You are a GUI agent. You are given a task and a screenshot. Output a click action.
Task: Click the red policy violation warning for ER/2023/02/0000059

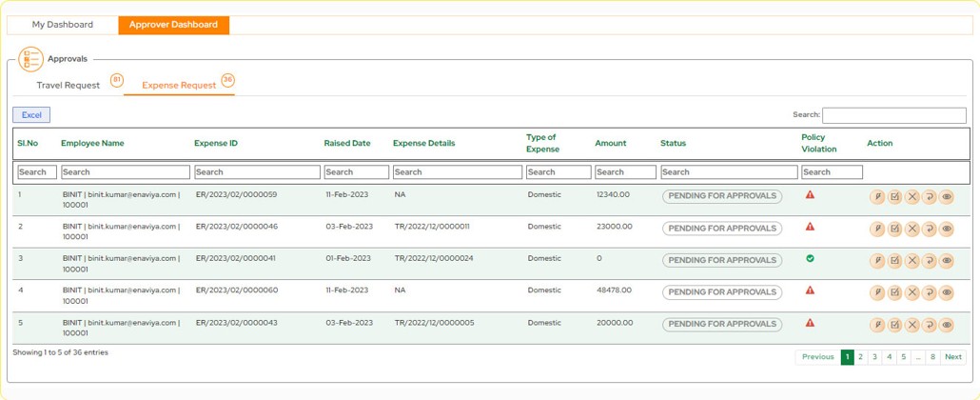pyautogui.click(x=810, y=194)
